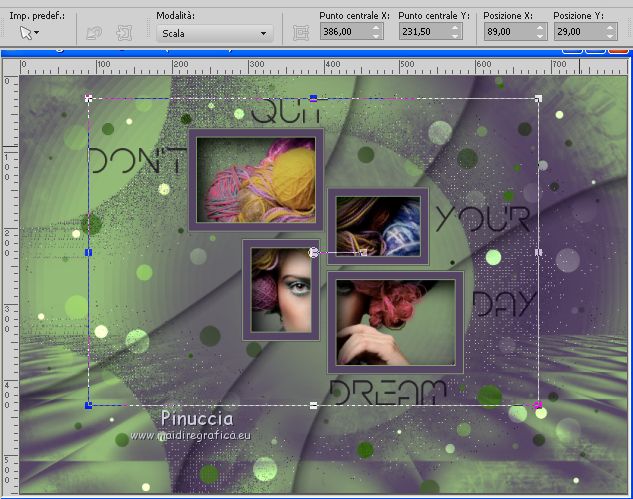Click the top-middle blue selection handle

(x=313, y=98)
